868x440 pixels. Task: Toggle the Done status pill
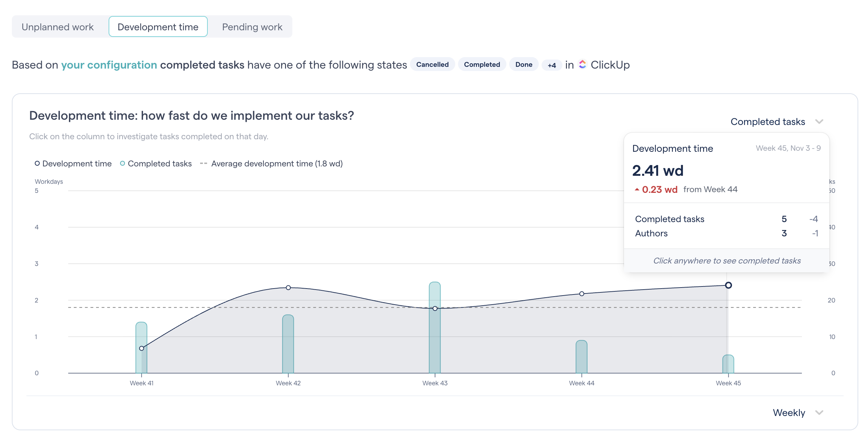point(523,64)
